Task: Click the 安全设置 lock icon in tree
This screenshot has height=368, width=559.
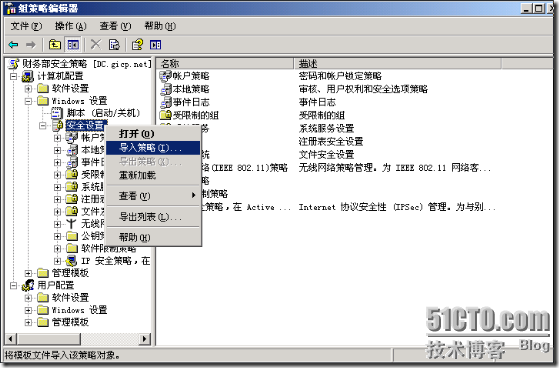Action: 57,125
